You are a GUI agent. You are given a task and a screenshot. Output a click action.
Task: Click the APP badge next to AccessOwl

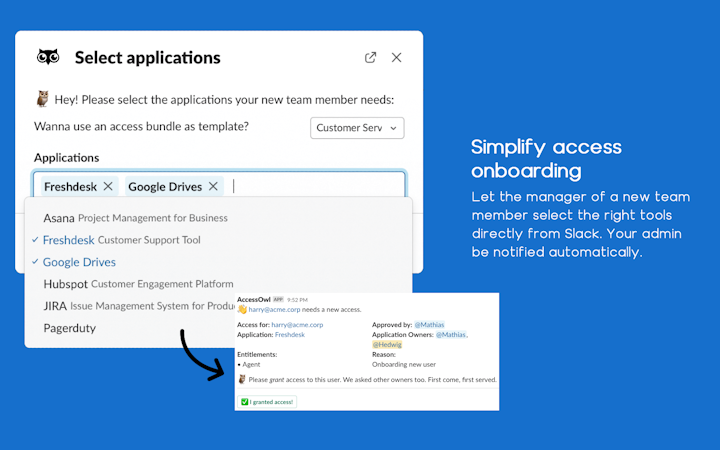click(278, 299)
